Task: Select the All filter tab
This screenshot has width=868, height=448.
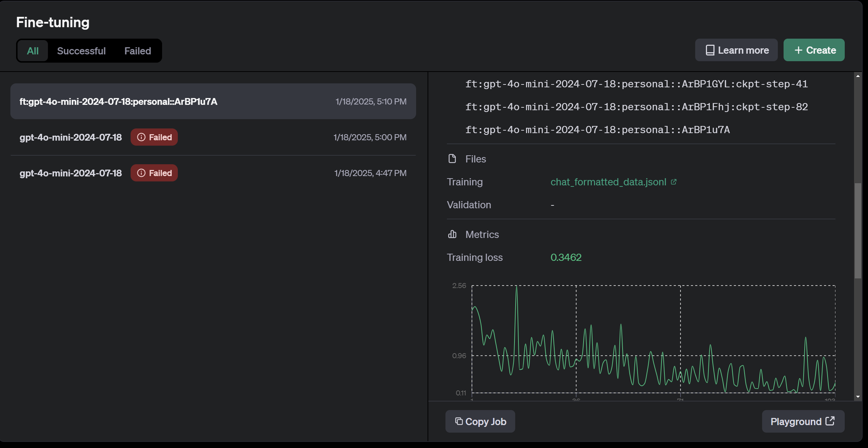Action: click(x=33, y=51)
